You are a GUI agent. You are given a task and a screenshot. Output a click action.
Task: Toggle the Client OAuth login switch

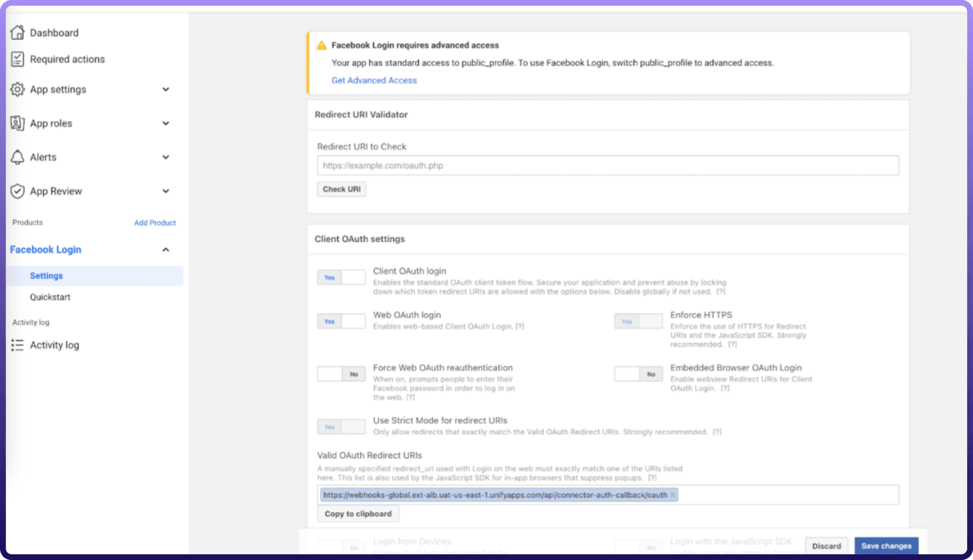(341, 277)
